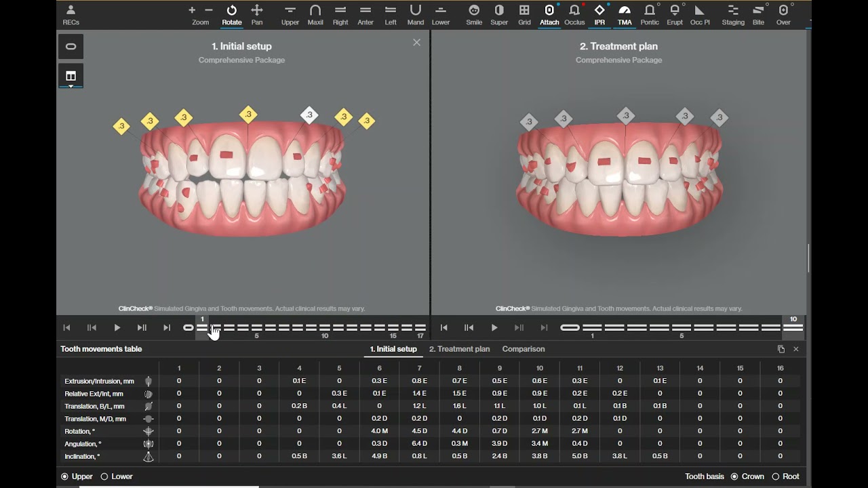The width and height of the screenshot is (868, 488).
Task: Switch to Mandibular occlusal view
Action: pyautogui.click(x=416, y=14)
